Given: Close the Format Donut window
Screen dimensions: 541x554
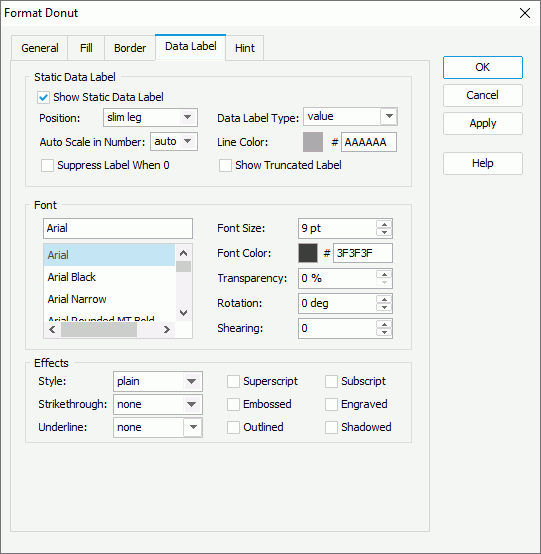Looking at the screenshot, I should coord(525,13).
